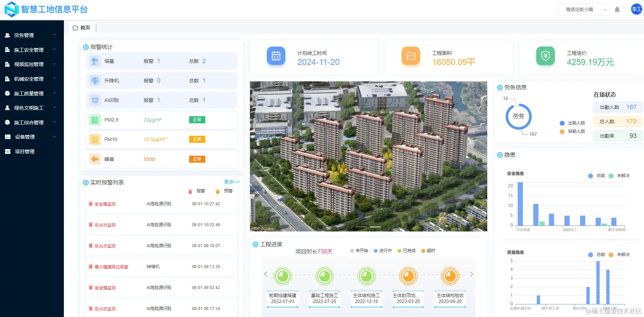Viewport: 644px width, 317px height.
Task: Click the 智慧工地信息平台 logo icon
Action: (x=12, y=9)
